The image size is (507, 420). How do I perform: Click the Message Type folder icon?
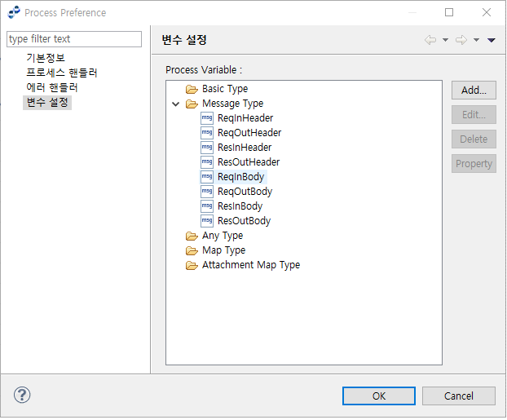pos(192,104)
